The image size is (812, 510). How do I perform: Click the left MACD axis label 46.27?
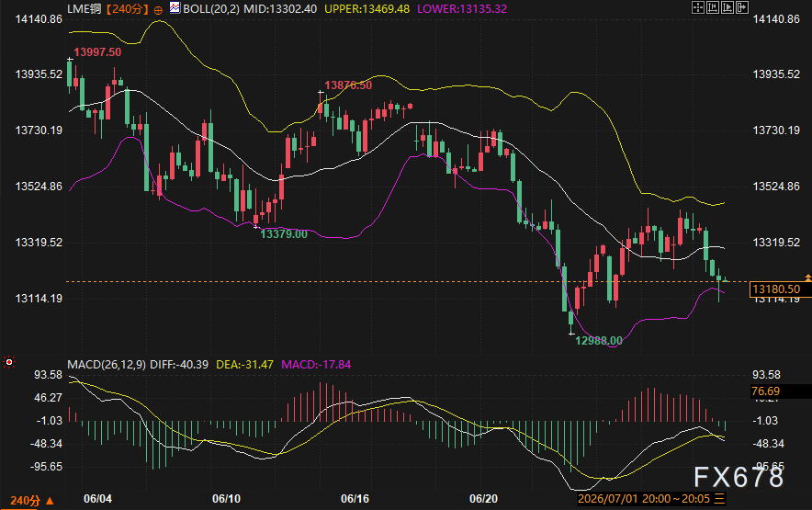(48, 398)
